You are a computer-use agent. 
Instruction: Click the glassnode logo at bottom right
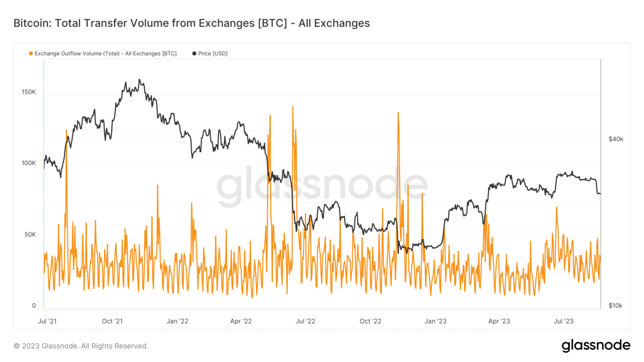click(x=596, y=345)
